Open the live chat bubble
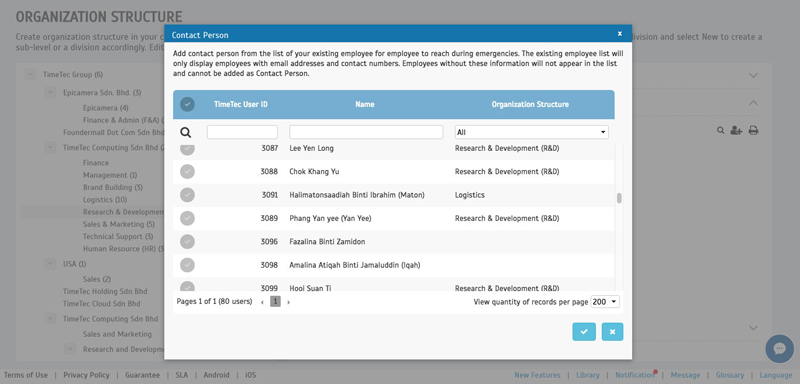800x384 pixels. click(779, 349)
